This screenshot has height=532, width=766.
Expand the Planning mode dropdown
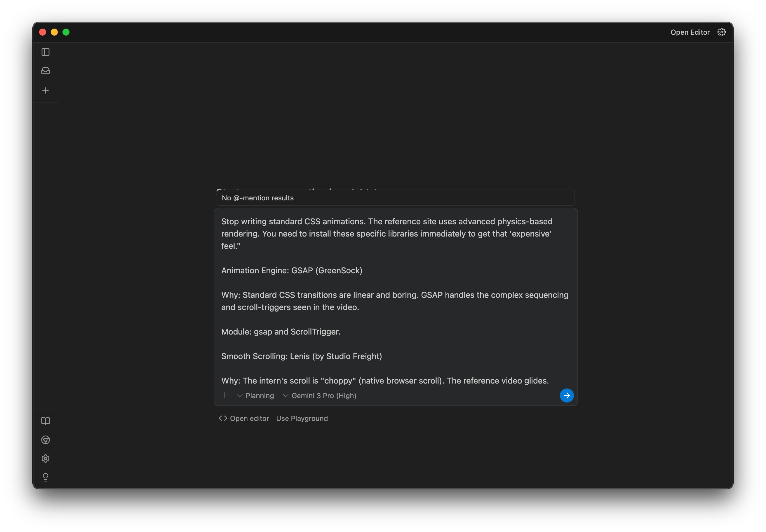[256, 396]
